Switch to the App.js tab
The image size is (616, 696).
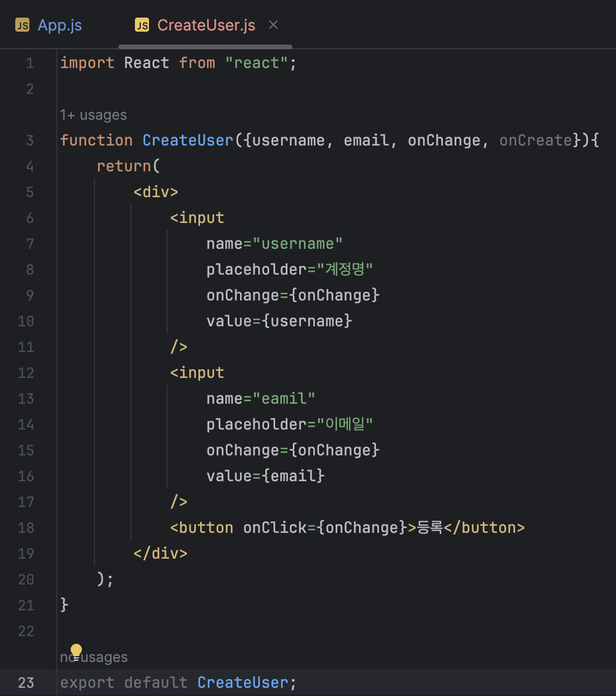pyautogui.click(x=49, y=25)
